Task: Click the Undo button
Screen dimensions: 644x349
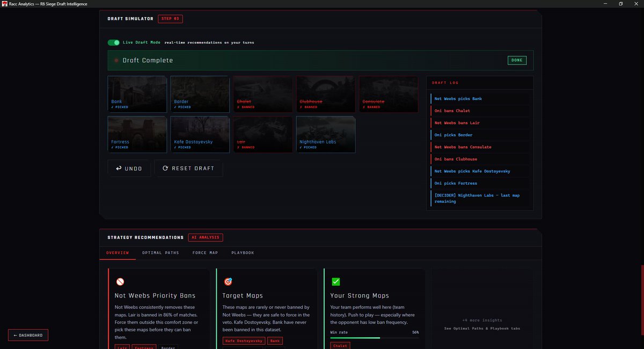Action: (129, 168)
